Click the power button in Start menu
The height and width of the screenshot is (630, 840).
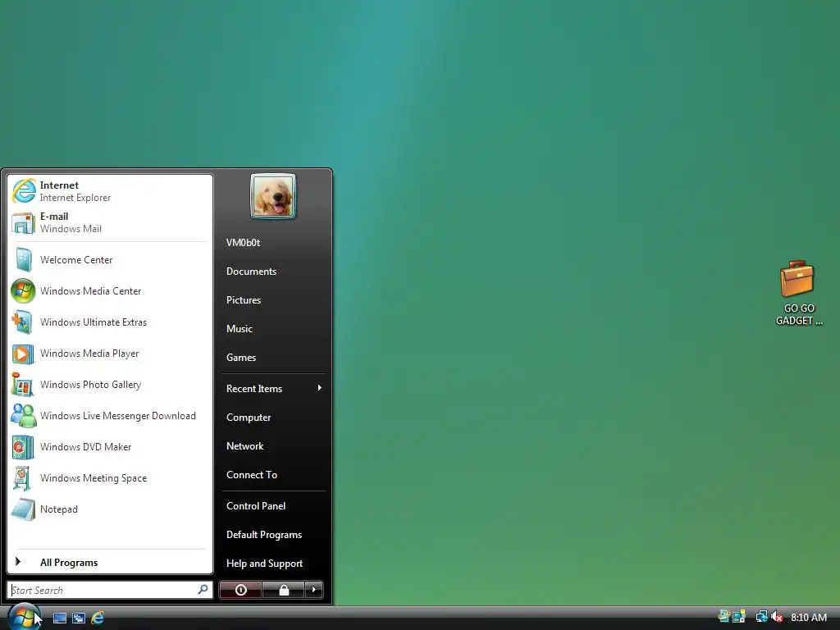[x=241, y=590]
